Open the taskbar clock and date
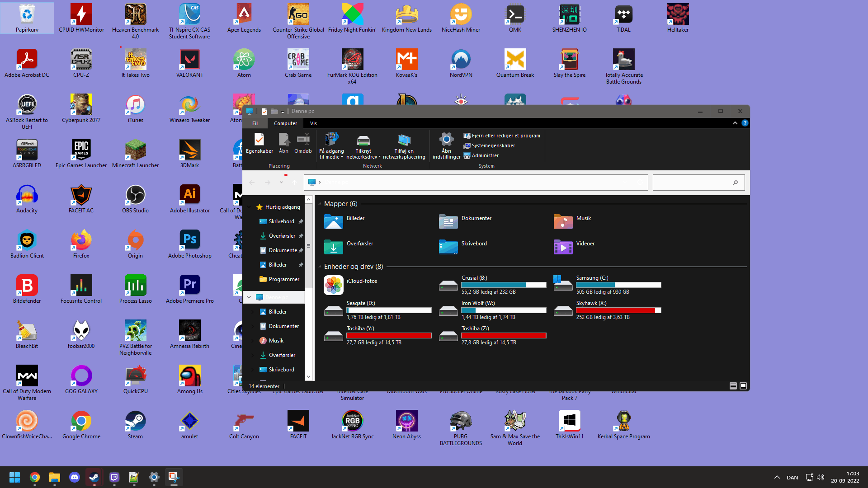The image size is (868, 488). pos(845,477)
